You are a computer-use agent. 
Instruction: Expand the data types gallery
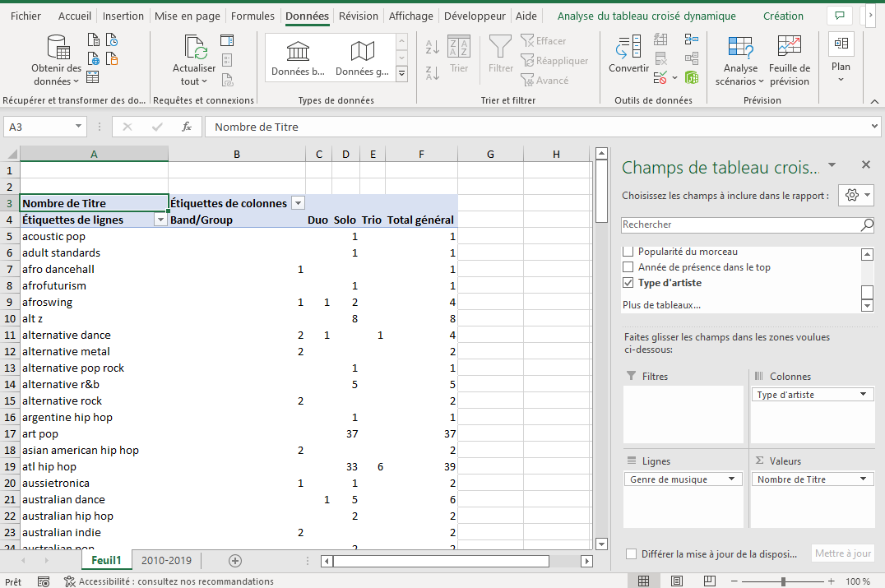click(402, 73)
